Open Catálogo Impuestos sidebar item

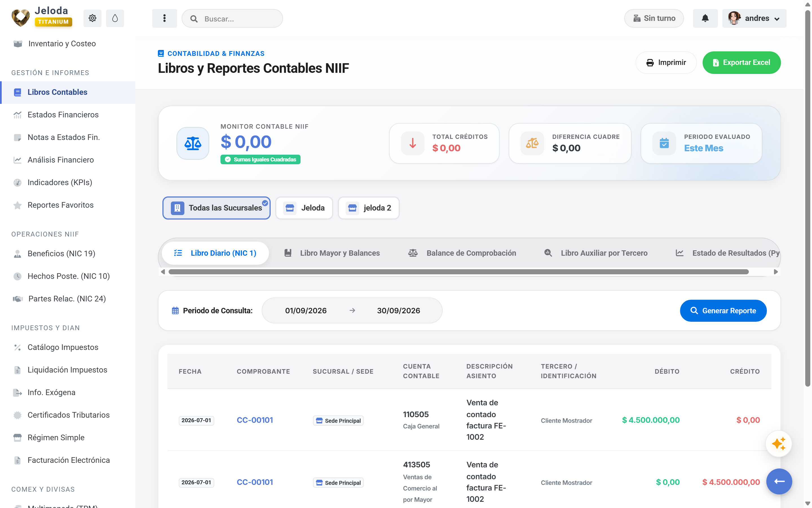pyautogui.click(x=68, y=347)
